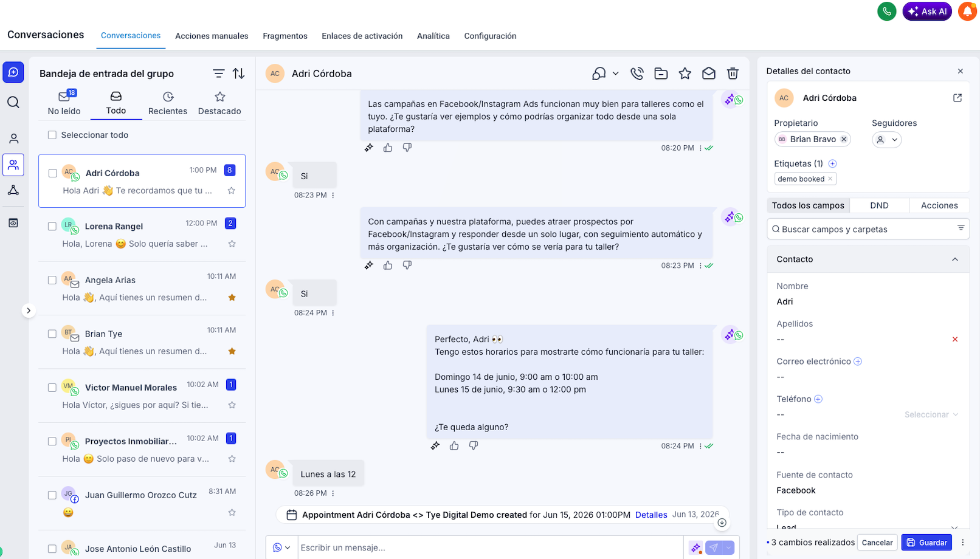The height and width of the screenshot is (559, 980).
Task: Open the Juan Guillermo Orozco Cutz conversation
Action: (142, 503)
